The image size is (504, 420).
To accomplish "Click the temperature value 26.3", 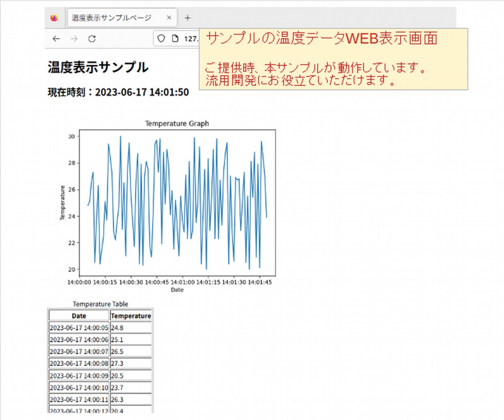I will (x=131, y=400).
